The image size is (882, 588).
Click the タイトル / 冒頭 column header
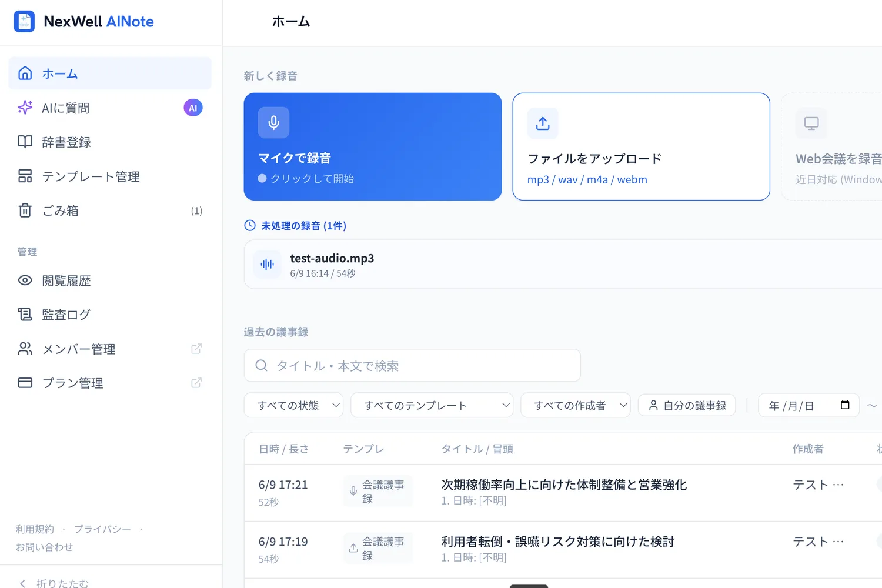click(x=477, y=449)
